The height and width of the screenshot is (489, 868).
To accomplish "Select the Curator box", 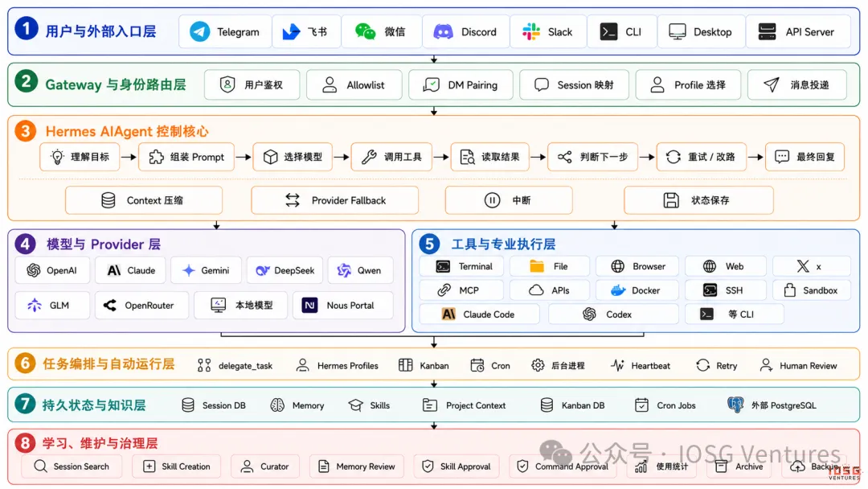I will [x=265, y=466].
